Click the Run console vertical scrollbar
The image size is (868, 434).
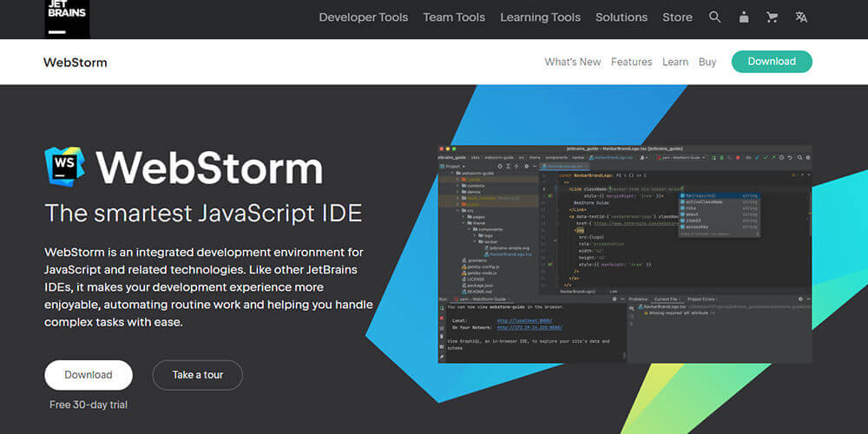click(x=625, y=354)
